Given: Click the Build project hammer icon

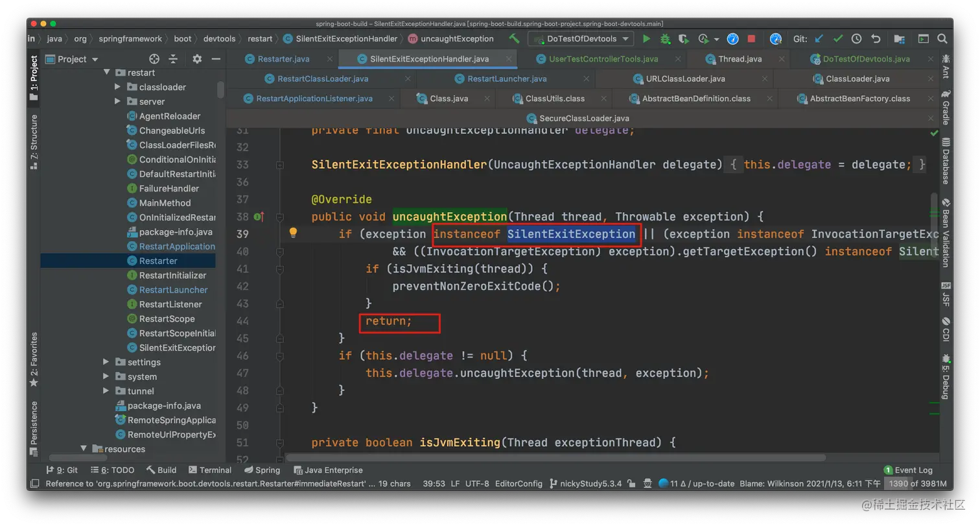Looking at the screenshot, I should coord(514,39).
